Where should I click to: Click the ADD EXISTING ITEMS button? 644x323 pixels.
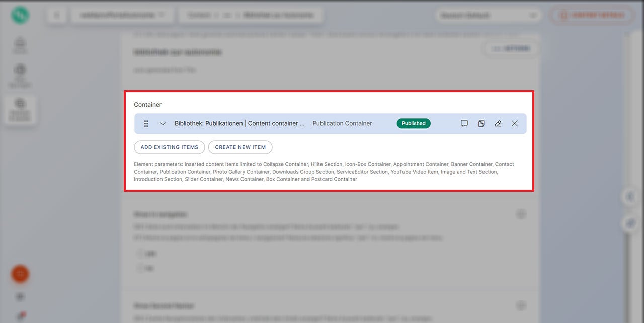point(169,147)
